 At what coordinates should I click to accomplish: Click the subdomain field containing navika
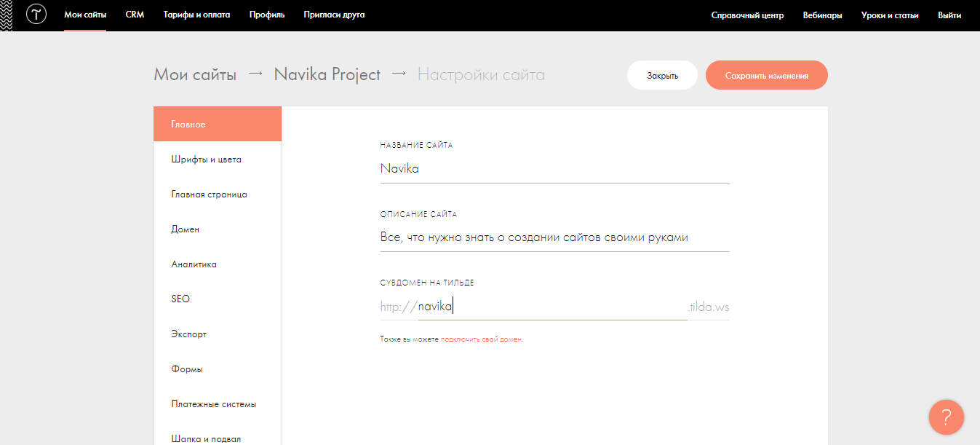click(x=551, y=307)
